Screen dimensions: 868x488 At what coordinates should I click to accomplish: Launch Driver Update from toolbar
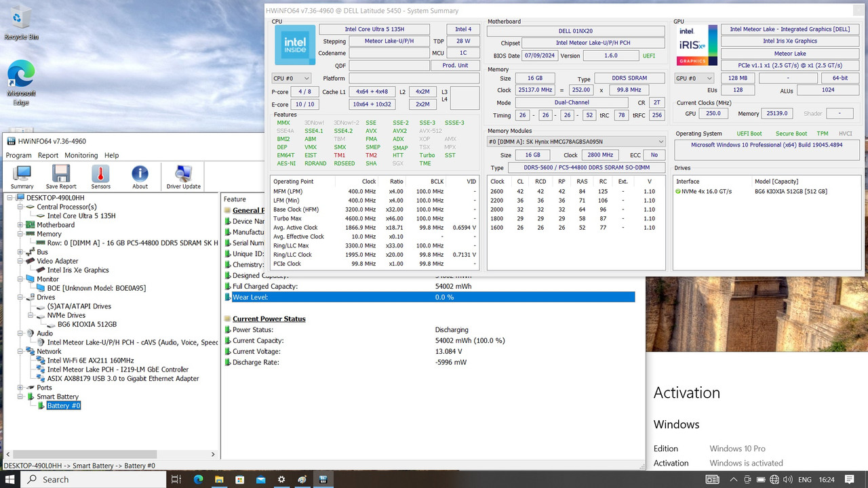[x=183, y=178]
